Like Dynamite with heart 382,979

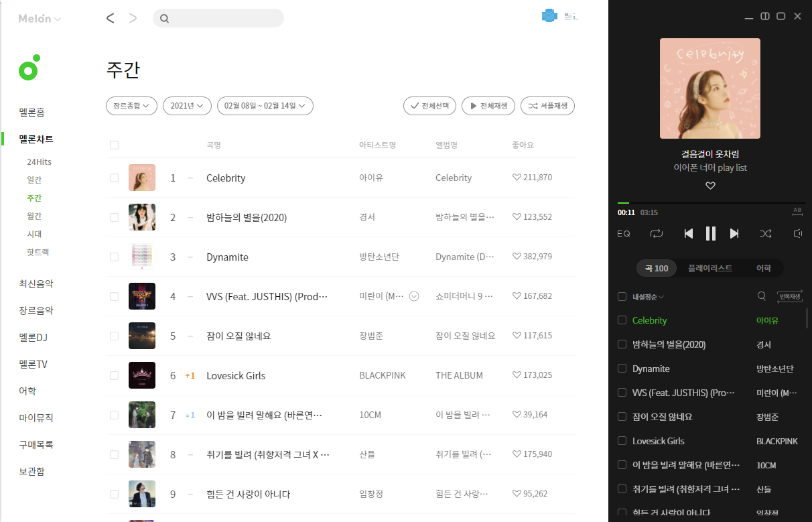pyautogui.click(x=517, y=257)
